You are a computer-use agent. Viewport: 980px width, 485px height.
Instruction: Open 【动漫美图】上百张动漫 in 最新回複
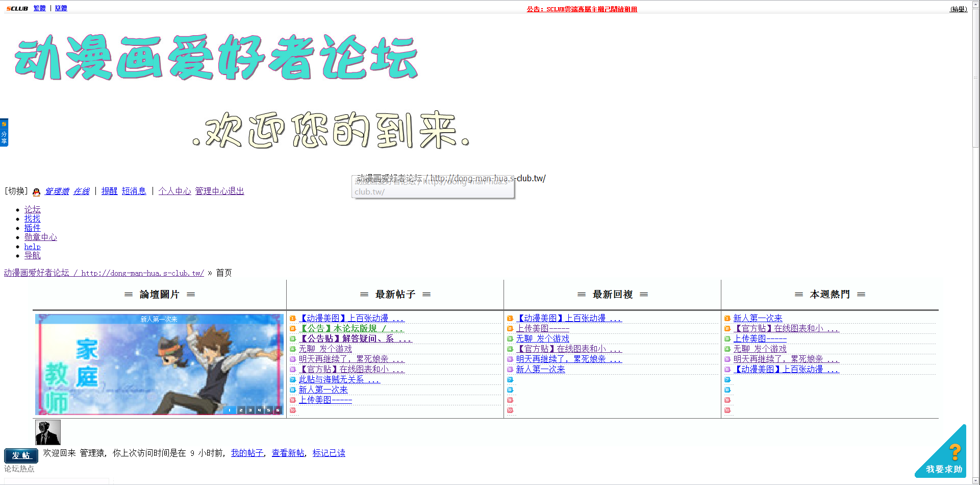(569, 318)
